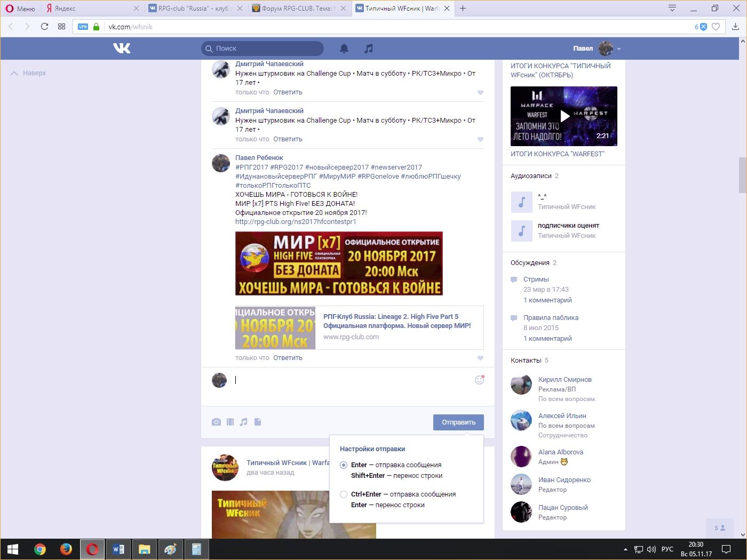Screen dimensions: 747x560
Task: Go back with the browser back arrow
Action: 11,27
